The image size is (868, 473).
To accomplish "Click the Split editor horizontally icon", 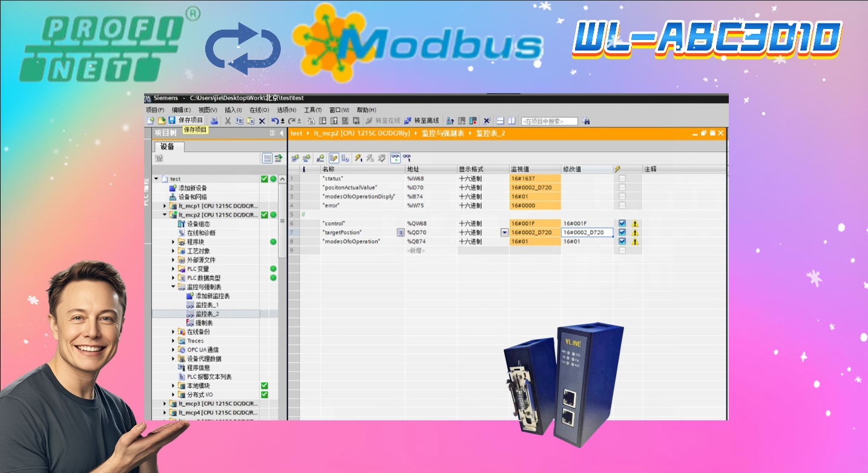I will pos(501,120).
